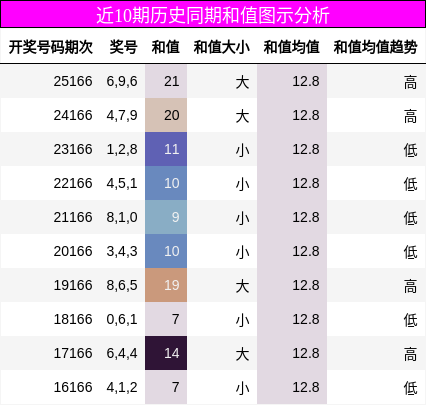
Task: Click period number 24166
Action: point(73,115)
